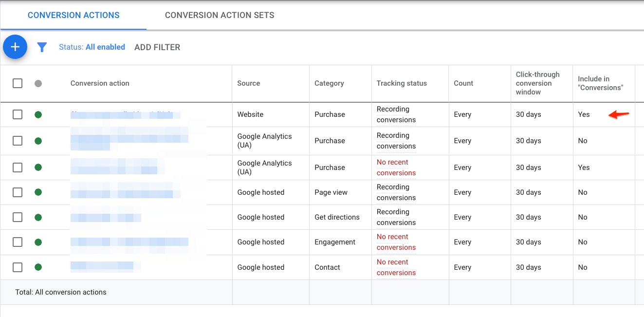Click the grey status dot in header

[38, 83]
